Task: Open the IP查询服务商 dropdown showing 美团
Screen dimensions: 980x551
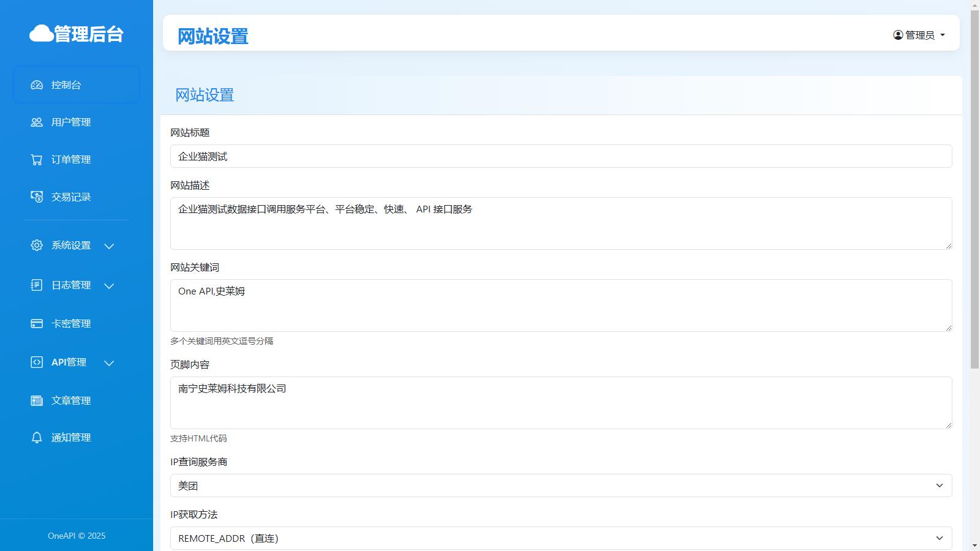Action: (x=560, y=485)
